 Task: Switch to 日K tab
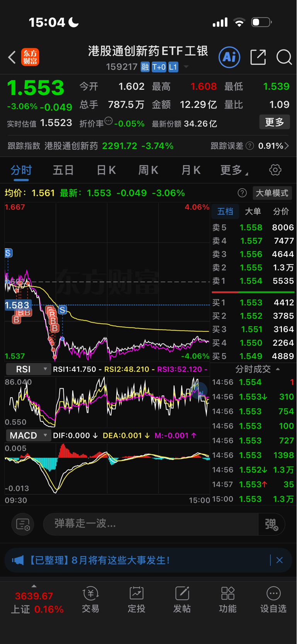coord(106,170)
